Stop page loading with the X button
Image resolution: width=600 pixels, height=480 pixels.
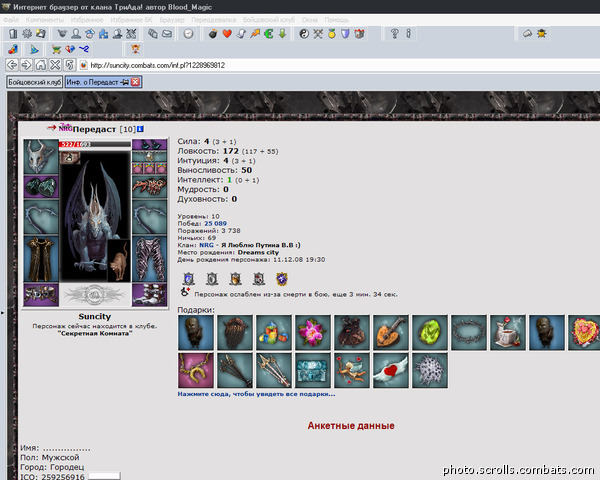coord(55,65)
